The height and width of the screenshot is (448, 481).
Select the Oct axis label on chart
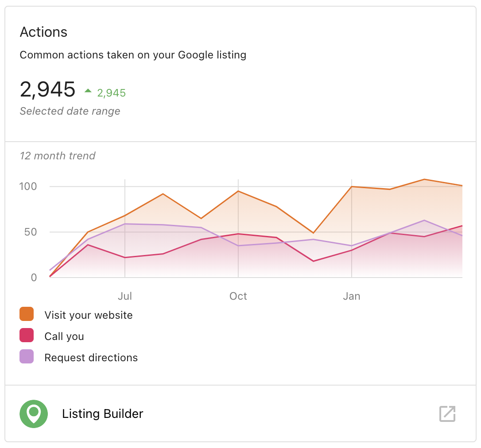[238, 296]
